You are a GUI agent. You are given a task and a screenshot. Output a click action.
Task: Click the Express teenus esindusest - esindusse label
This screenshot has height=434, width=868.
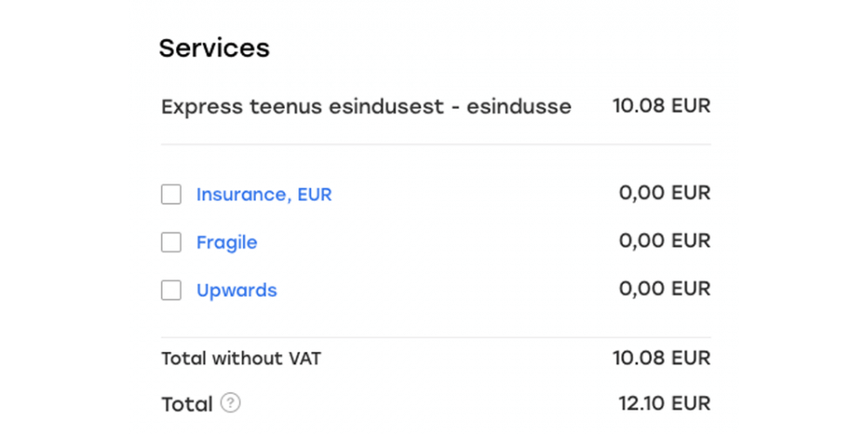(x=366, y=107)
